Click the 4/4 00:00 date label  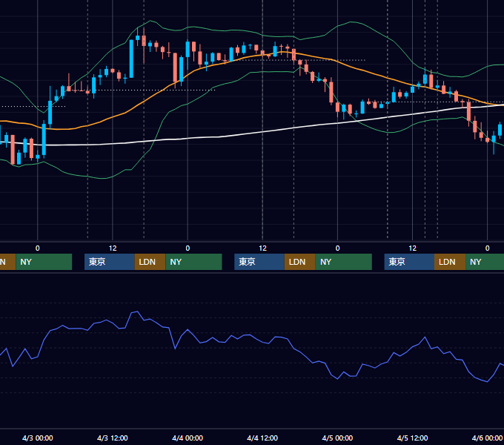[188, 438]
